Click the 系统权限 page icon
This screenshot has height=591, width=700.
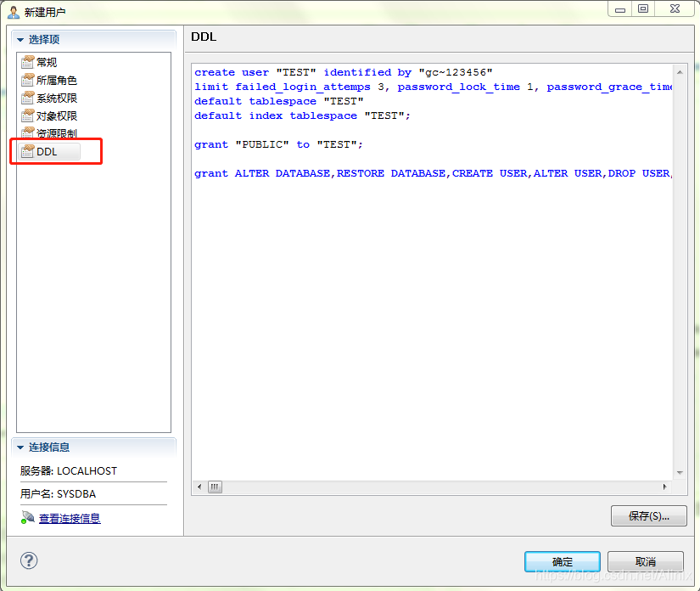click(28, 98)
